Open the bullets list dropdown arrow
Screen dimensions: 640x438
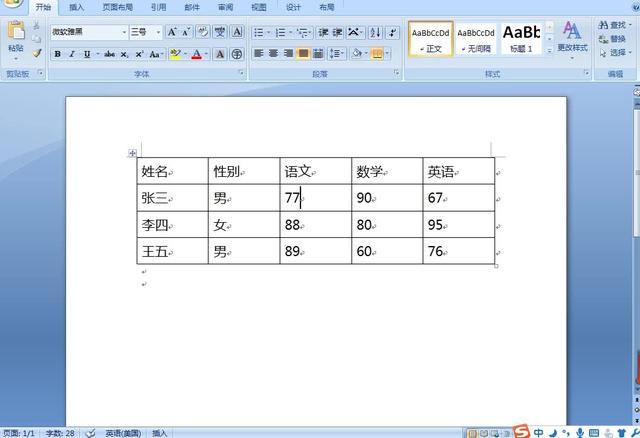(268, 32)
